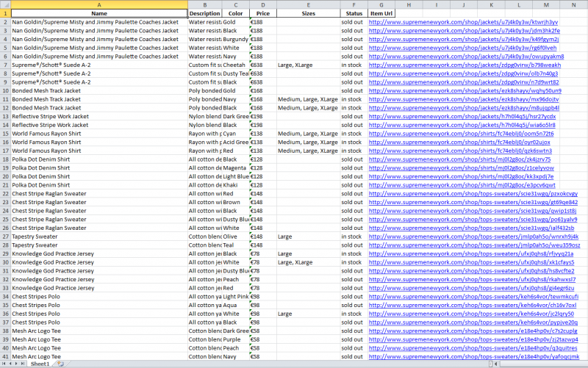
Task: Select column K header
Action: 491,4
